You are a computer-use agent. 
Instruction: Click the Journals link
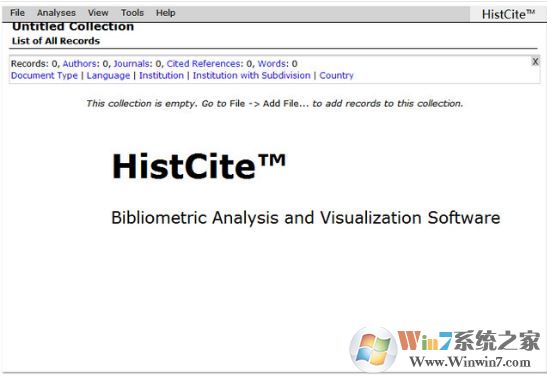(x=133, y=64)
